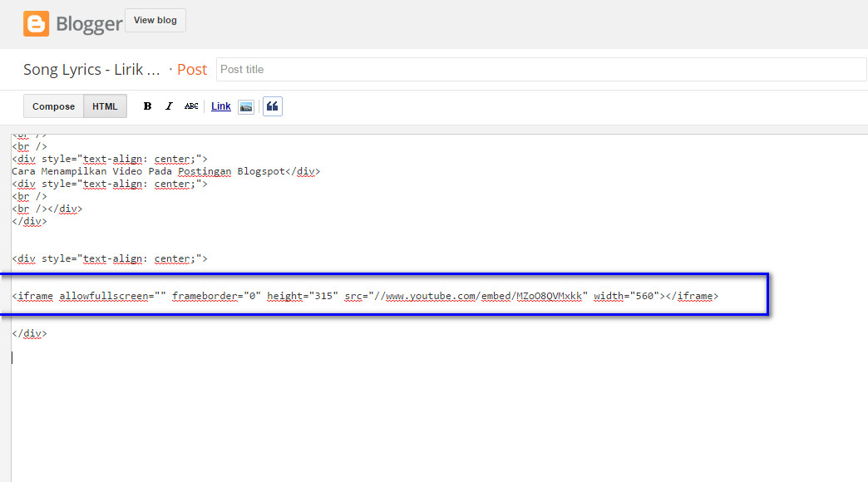
Task: Click the allowfullscreen attribute text
Action: [x=112, y=296]
